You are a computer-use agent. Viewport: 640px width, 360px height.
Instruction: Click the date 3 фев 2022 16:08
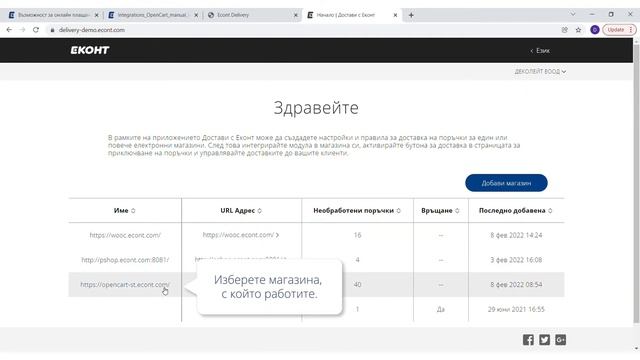tap(516, 260)
